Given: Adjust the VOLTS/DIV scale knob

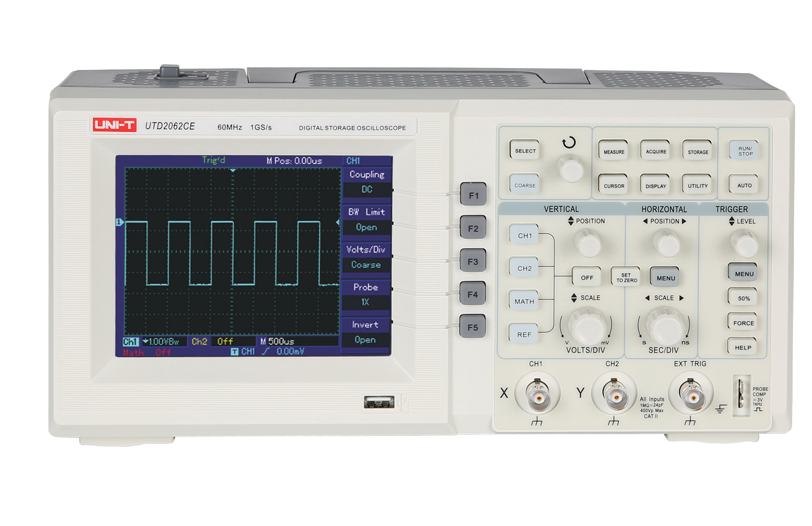Looking at the screenshot, I should (x=587, y=327).
